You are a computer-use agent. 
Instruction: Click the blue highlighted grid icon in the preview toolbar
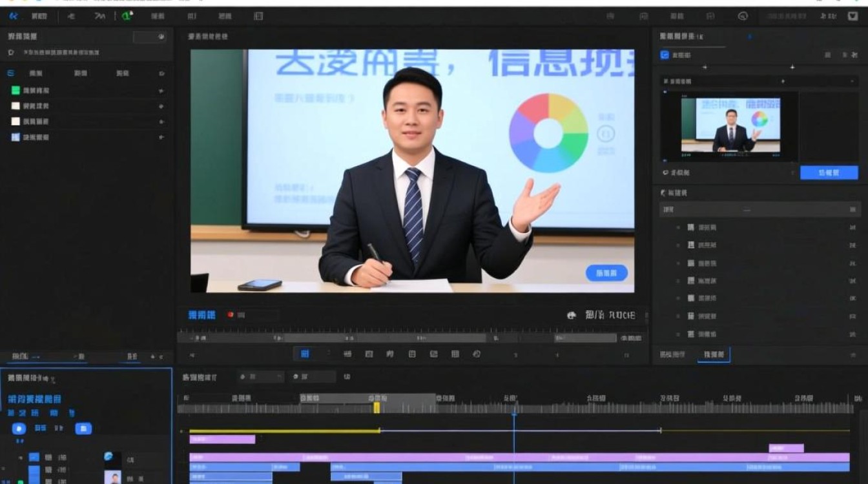(x=305, y=354)
